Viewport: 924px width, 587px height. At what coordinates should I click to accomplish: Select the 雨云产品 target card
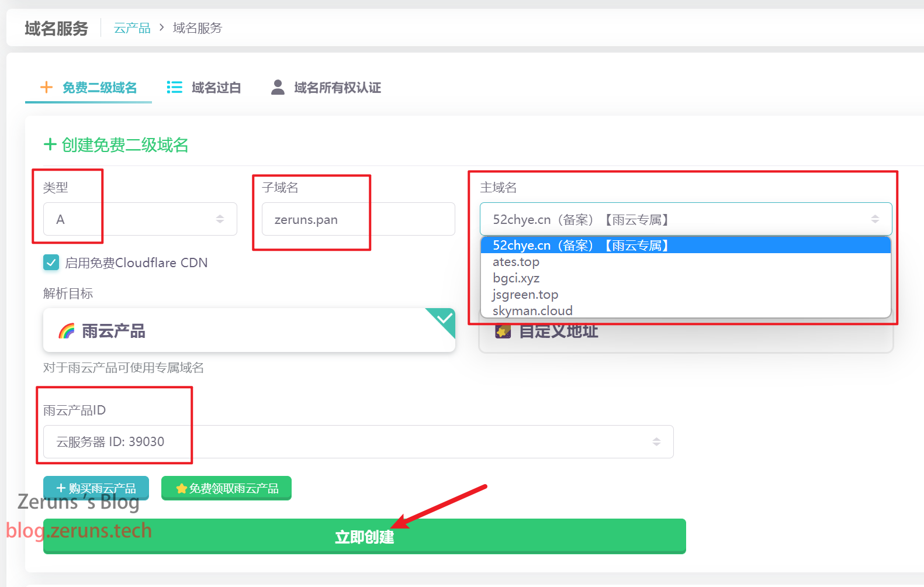pos(249,330)
